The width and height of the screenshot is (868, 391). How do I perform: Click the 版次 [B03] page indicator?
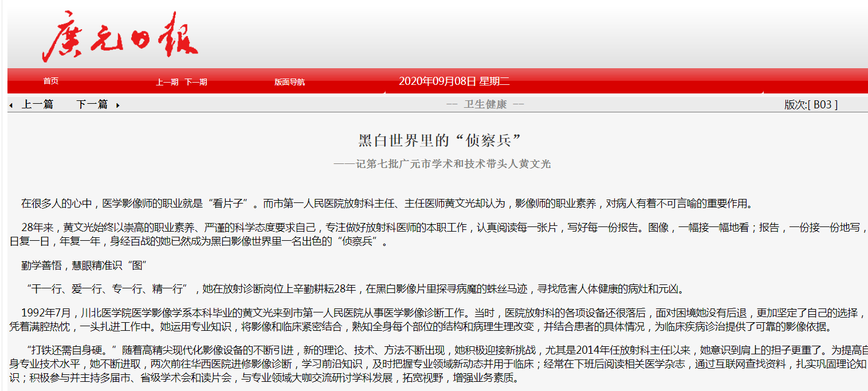tap(811, 104)
